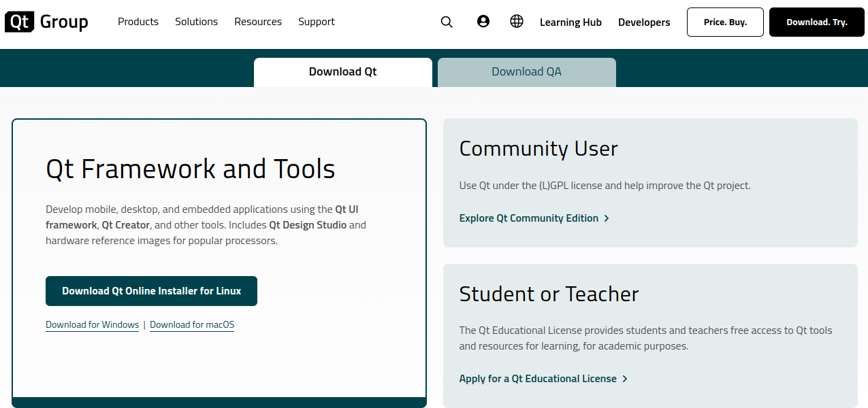Click the Price. Buy. button
This screenshot has height=408, width=868.
pos(725,22)
